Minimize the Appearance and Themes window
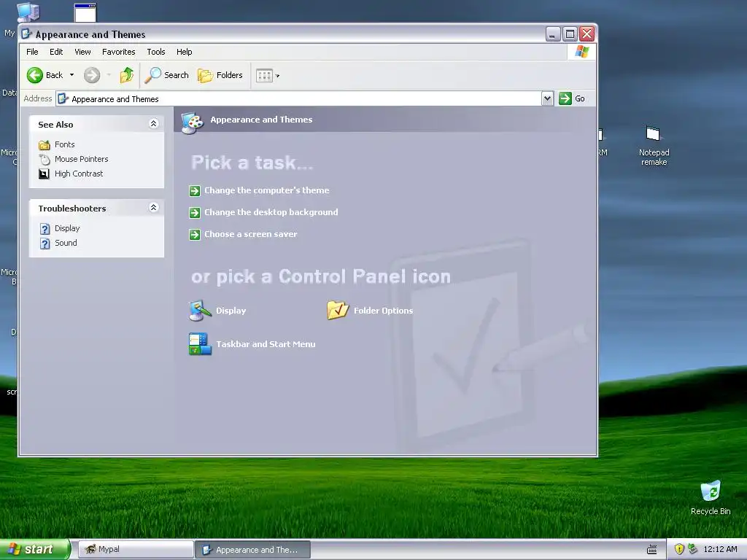 click(x=553, y=34)
